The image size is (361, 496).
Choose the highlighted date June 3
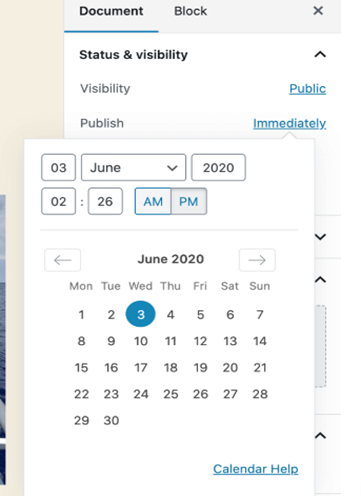tap(140, 314)
